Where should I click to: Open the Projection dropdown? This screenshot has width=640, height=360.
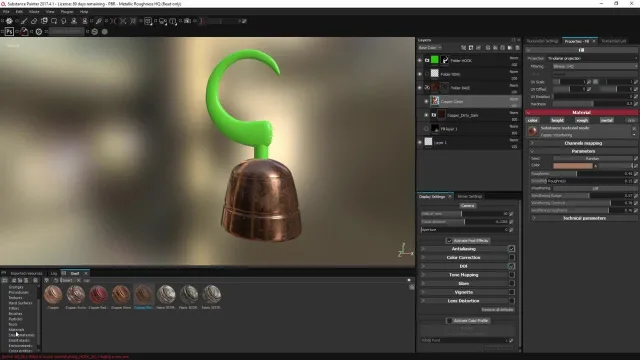click(592, 58)
